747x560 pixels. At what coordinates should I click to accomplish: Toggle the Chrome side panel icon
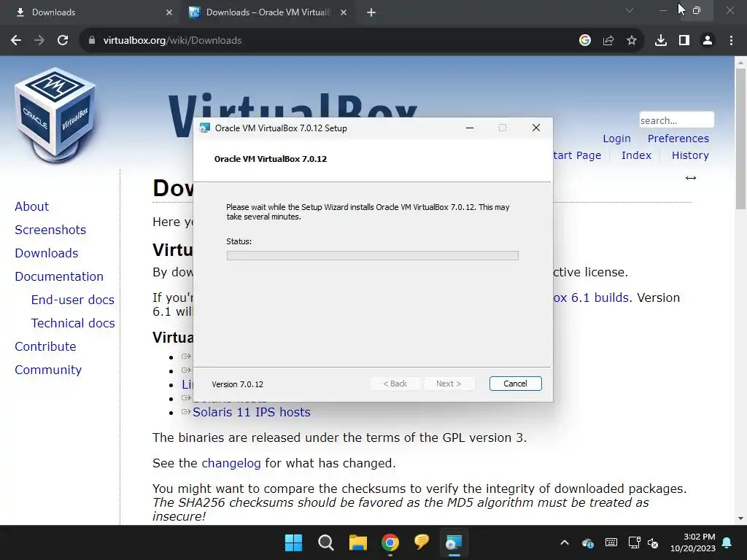(684, 41)
